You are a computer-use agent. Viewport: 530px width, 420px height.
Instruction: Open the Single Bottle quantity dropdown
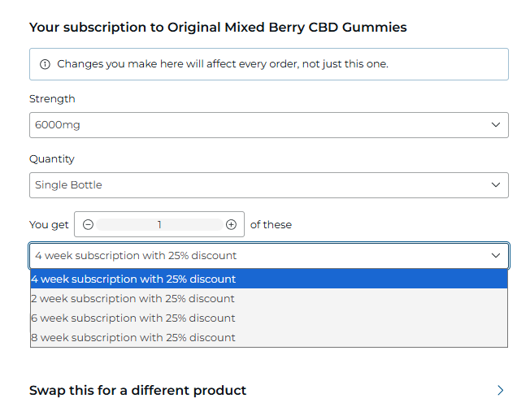(x=268, y=185)
